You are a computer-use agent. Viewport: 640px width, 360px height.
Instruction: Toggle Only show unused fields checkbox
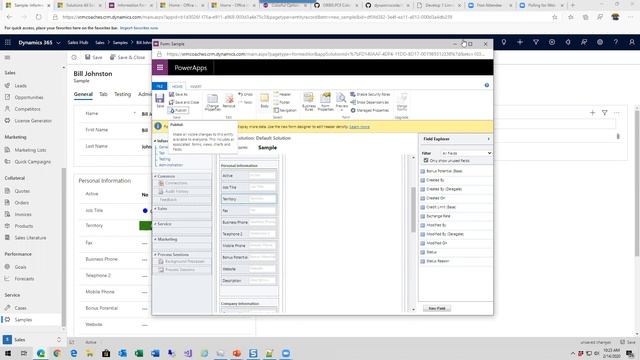pyautogui.click(x=426, y=160)
